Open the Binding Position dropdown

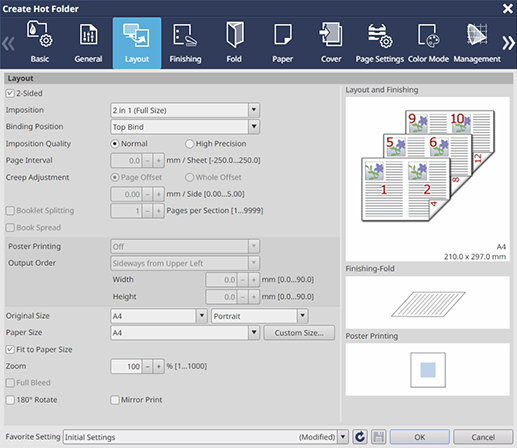point(254,127)
